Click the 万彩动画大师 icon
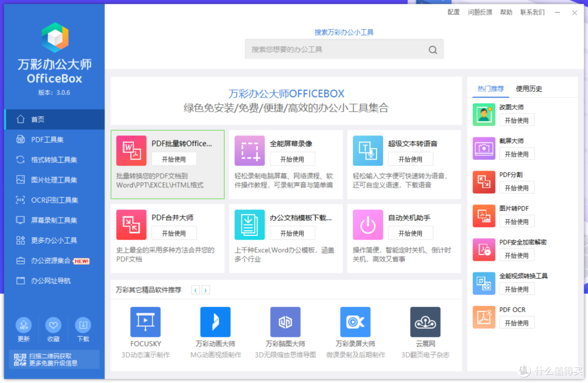The image size is (588, 383). click(215, 322)
